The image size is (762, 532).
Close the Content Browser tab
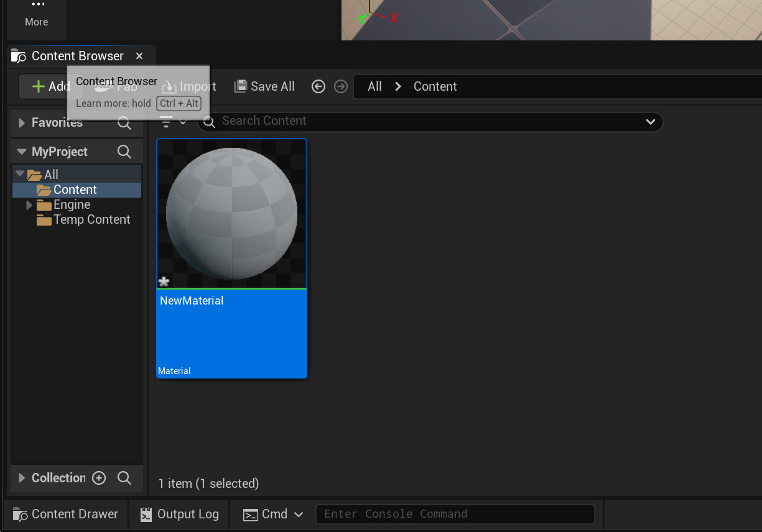tap(139, 56)
